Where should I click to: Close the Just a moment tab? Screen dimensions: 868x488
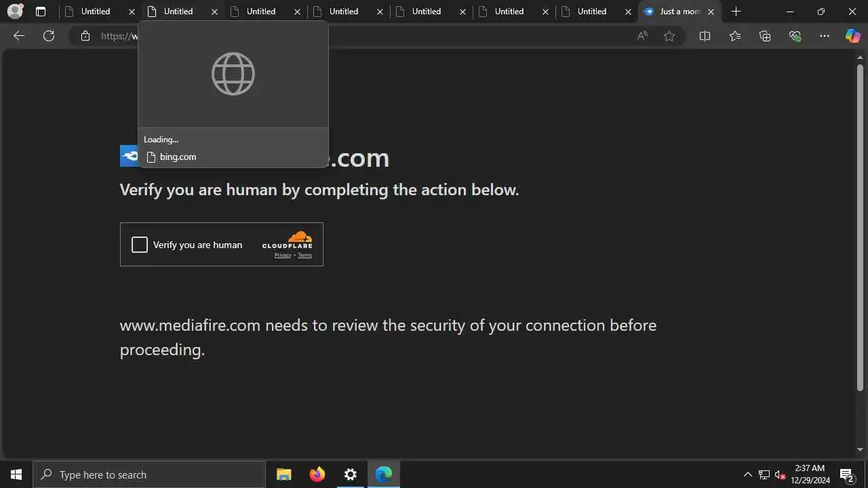(711, 12)
